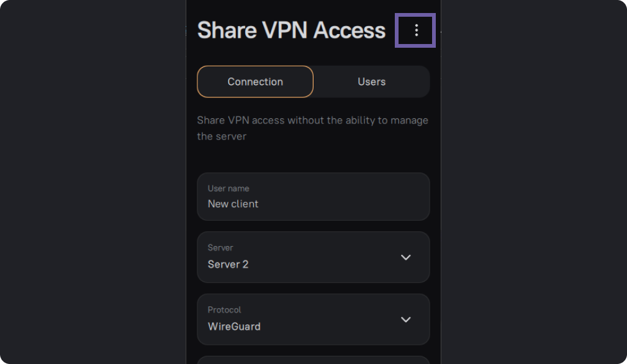Click the "WireGuard" protocol value
The image size is (627, 364).
point(234,326)
